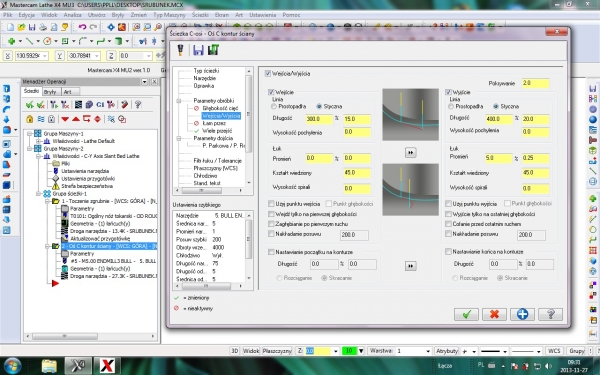Click the Save floppy icon in the main toolbar
The width and height of the screenshot is (600, 375).
[x=32, y=27]
